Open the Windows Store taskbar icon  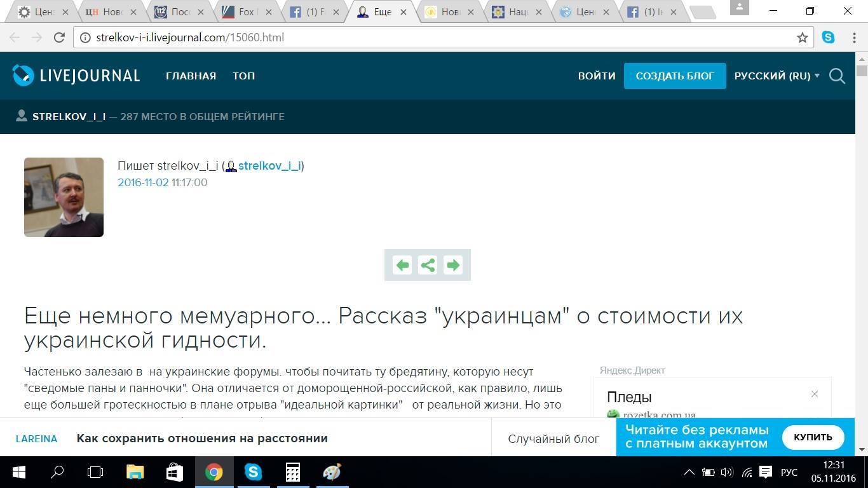pyautogui.click(x=174, y=472)
